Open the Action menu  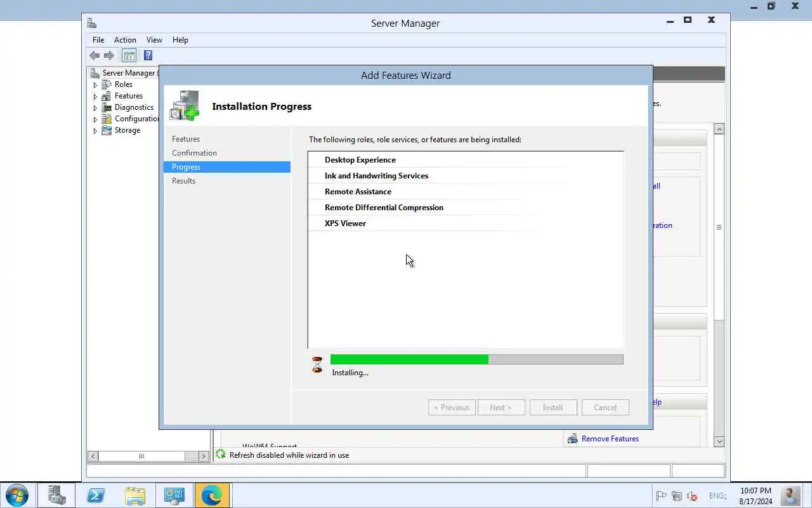[125, 40]
